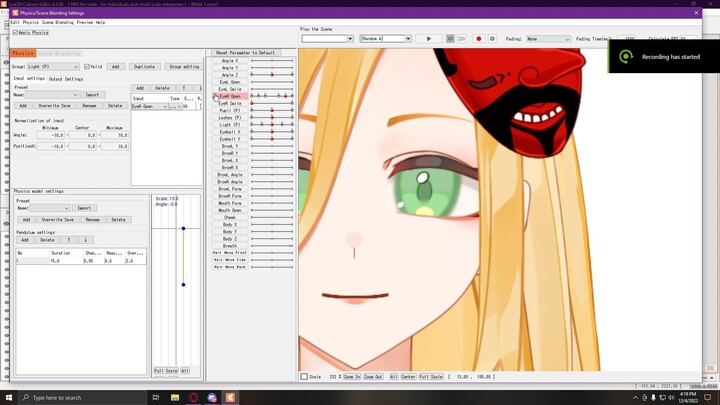
Task: Toggle the Apply Physics checkbox
Action: [x=15, y=32]
